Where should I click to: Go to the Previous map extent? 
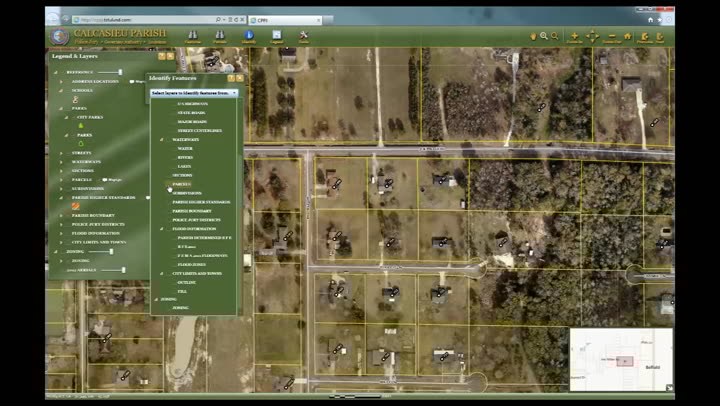coord(645,36)
